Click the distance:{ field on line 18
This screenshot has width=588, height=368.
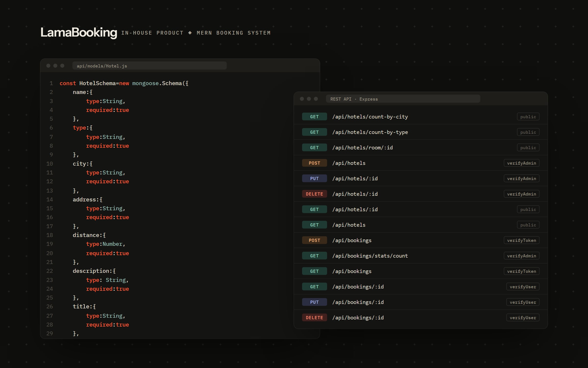click(x=89, y=235)
